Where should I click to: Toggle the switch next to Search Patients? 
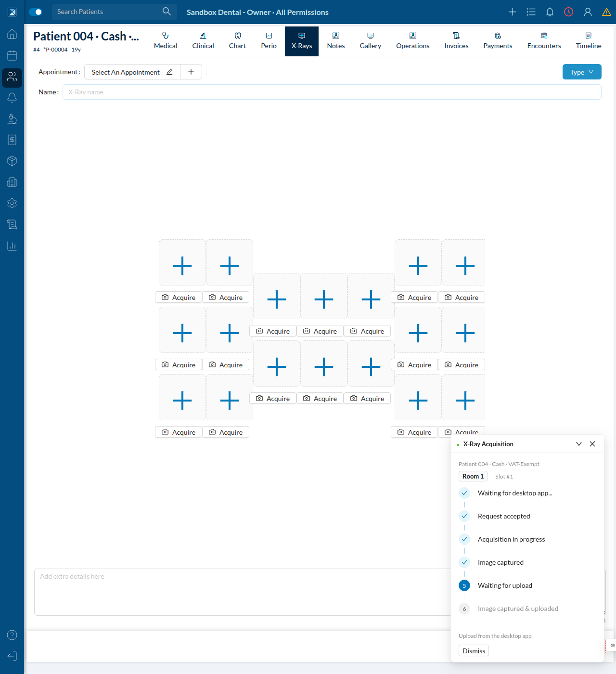(x=36, y=12)
